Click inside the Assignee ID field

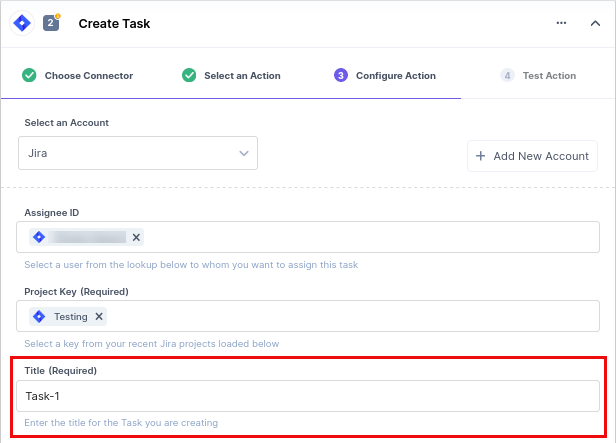click(x=308, y=237)
